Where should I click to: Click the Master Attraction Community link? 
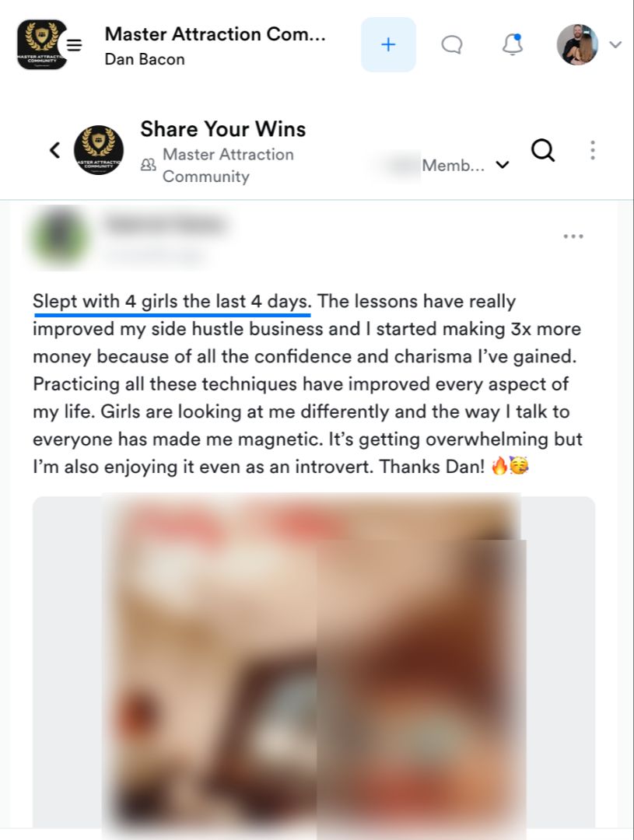(x=217, y=165)
